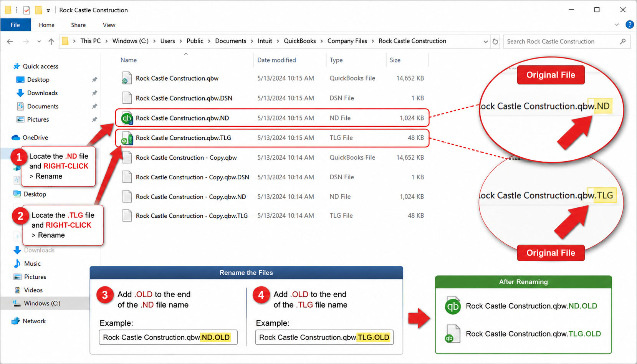
Task: Open Music in the navigation pane
Action: [32, 263]
